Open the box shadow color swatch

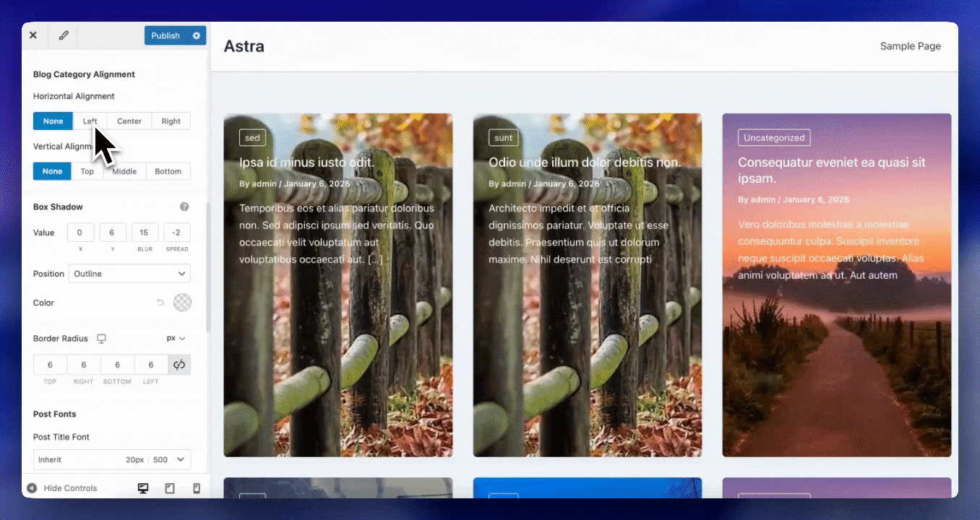pos(182,303)
